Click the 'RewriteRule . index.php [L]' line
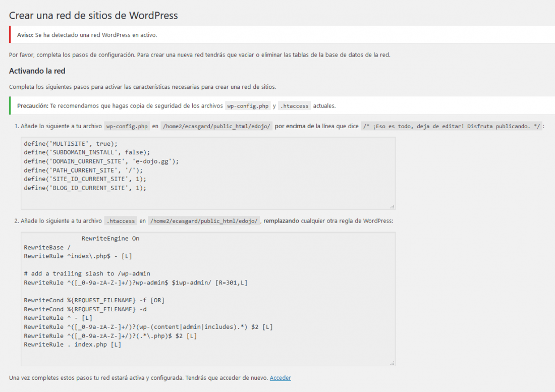This screenshot has width=555, height=392. (x=73, y=345)
